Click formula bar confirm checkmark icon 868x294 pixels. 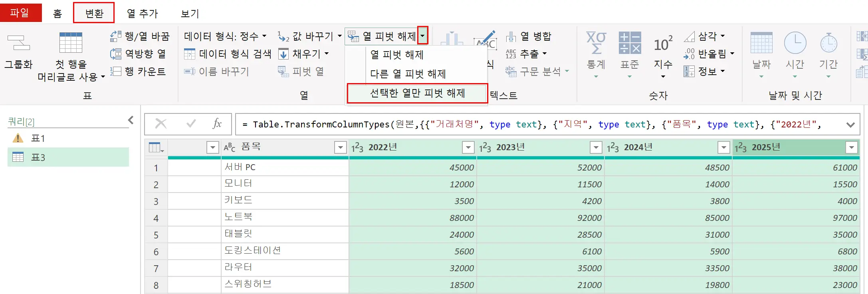click(x=191, y=124)
